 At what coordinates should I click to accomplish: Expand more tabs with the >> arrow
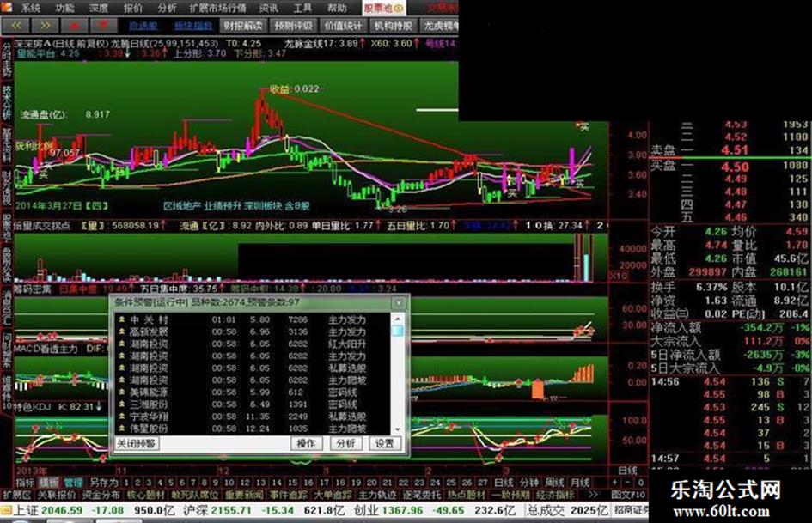594,495
